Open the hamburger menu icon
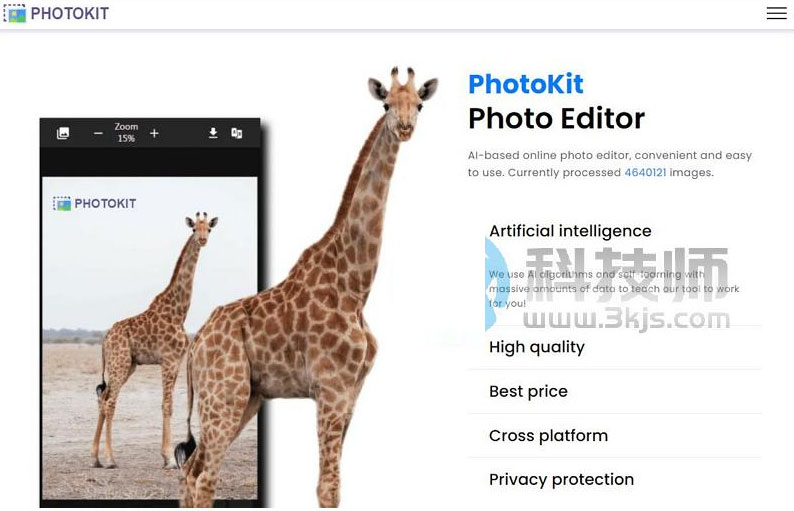 click(776, 13)
